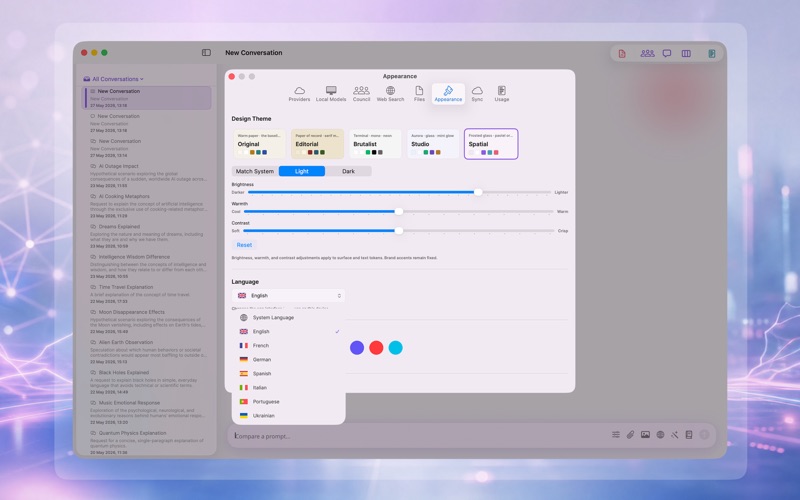Click the image picture icon in composer
The height and width of the screenshot is (500, 800).
click(x=645, y=435)
